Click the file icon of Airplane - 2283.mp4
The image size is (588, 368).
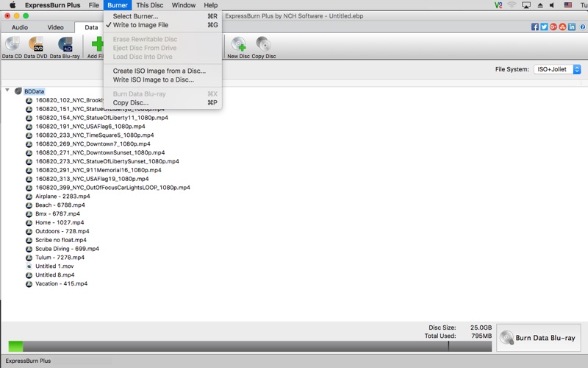point(29,197)
